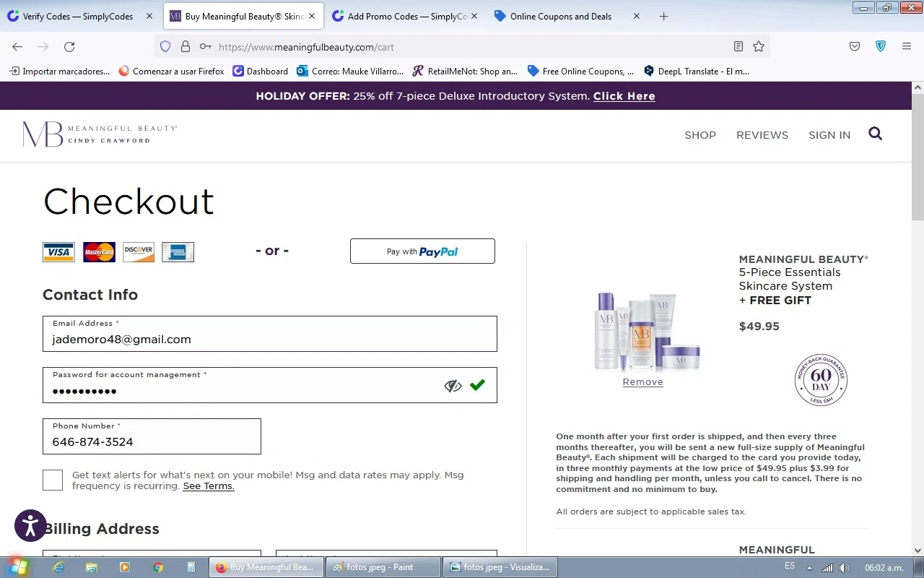
Task: Bookmark this page with the star icon
Action: coord(759,46)
